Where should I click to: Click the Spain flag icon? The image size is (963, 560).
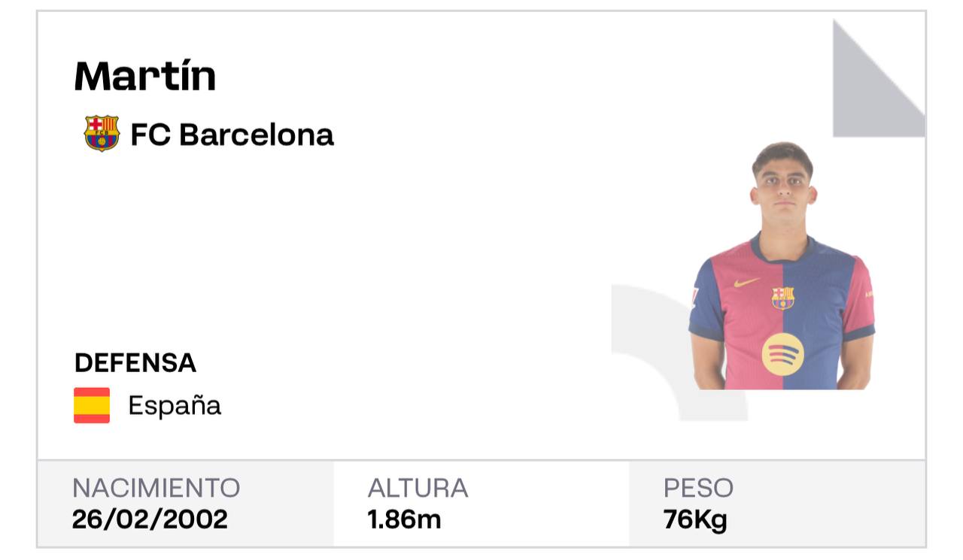(x=92, y=406)
